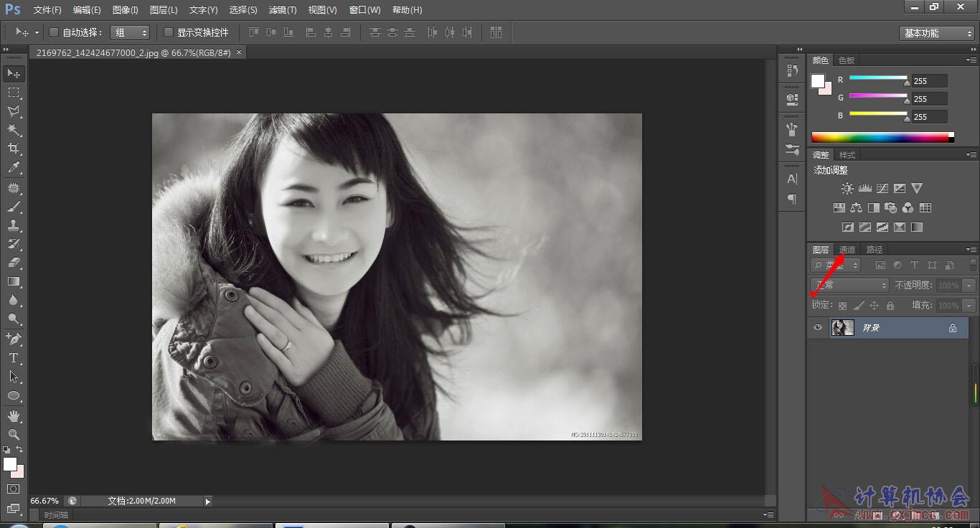Viewport: 980px width, 528px height.
Task: Add an Invert adjustment
Action: pos(847,227)
